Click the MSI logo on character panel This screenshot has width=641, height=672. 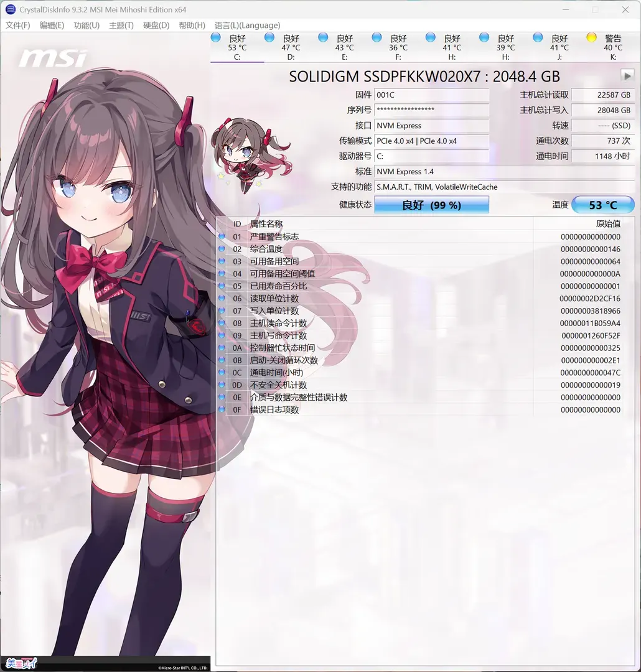click(53, 58)
